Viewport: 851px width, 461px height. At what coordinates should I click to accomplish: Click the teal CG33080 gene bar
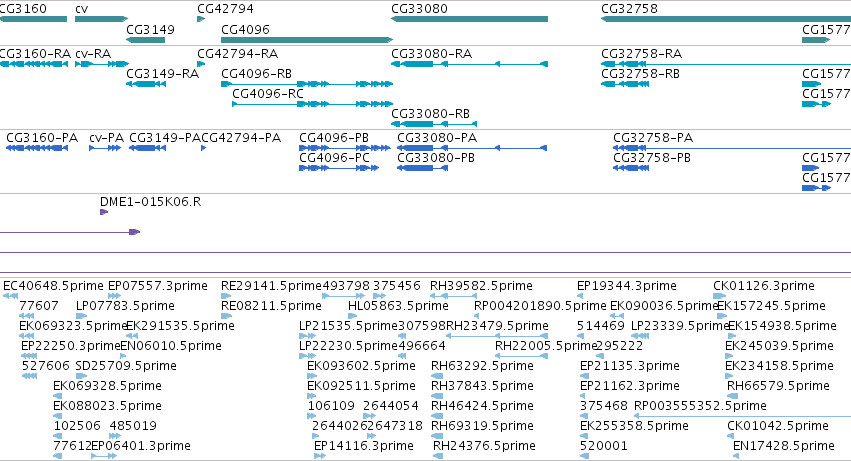469,19
